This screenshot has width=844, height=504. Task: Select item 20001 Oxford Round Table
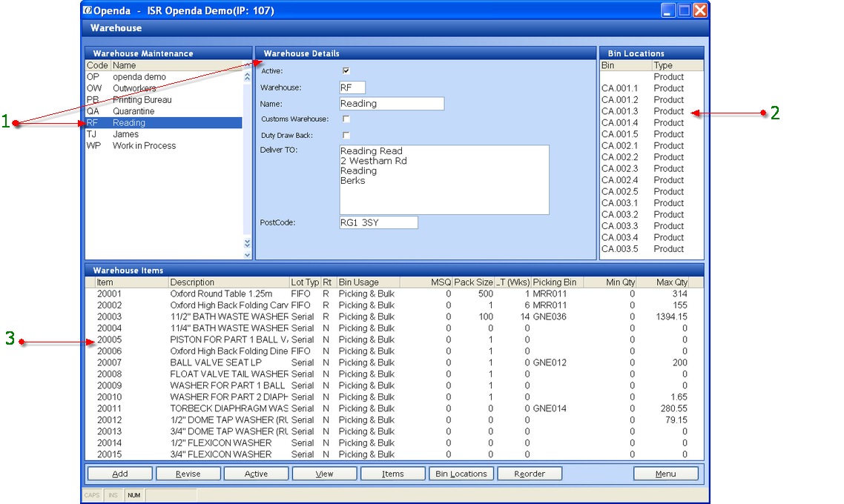pos(393,294)
